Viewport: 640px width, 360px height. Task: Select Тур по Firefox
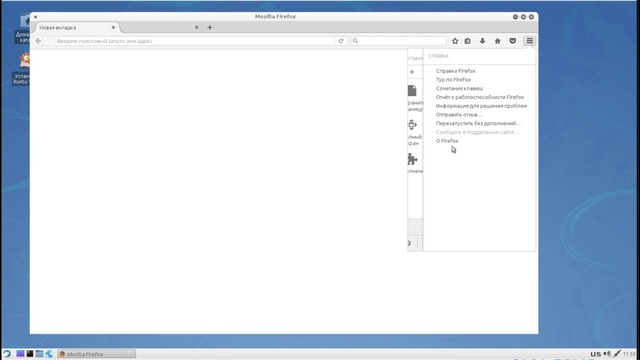(453, 80)
